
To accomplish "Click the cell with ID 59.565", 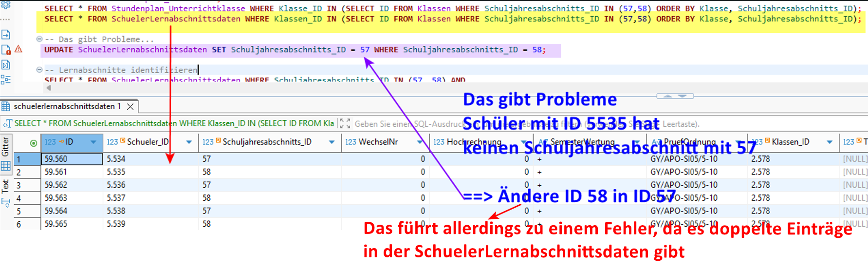I will (x=72, y=224).
